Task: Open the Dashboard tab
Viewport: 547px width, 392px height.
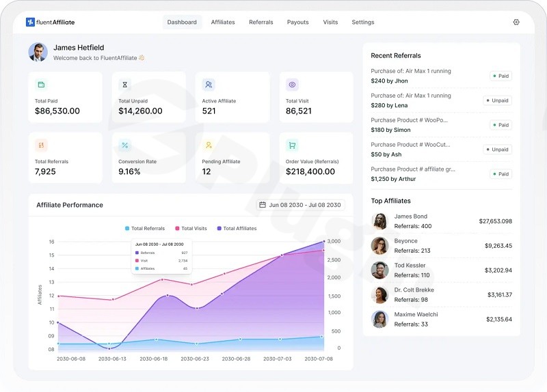Action: pos(182,22)
